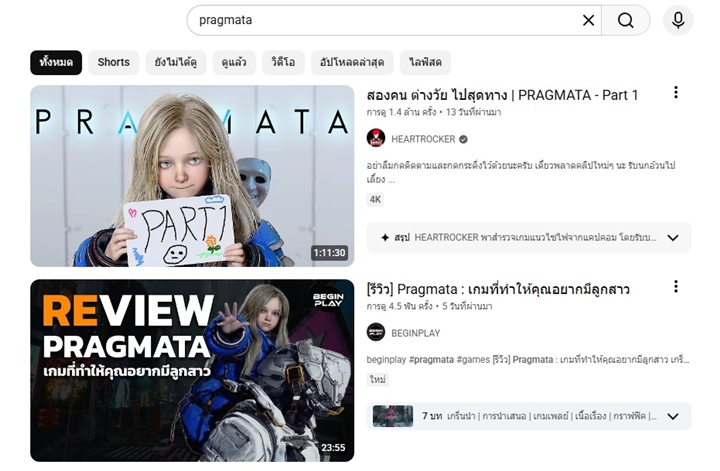
Task: Click the description starting อย่าลืมกดติดตาม
Action: (x=521, y=172)
